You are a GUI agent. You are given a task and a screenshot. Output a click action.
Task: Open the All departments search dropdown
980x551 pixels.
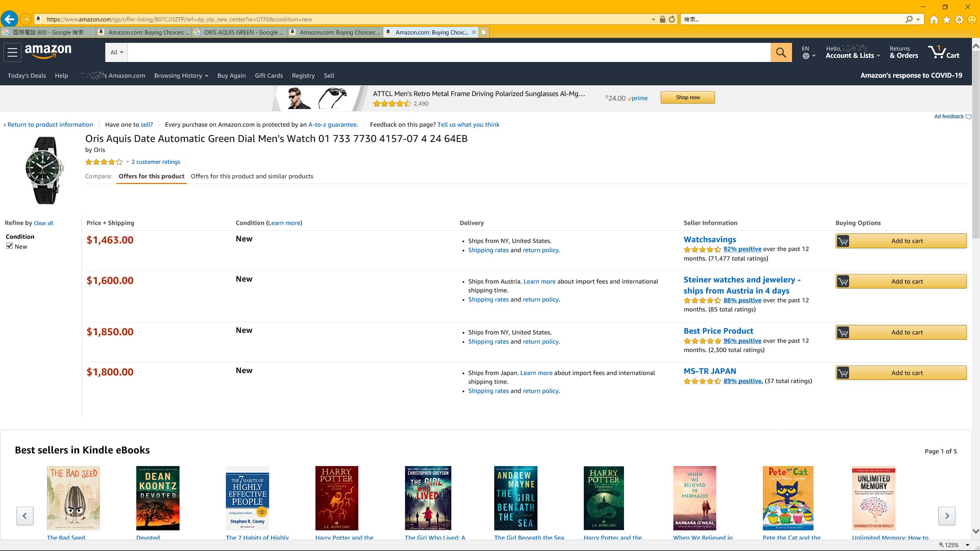point(116,52)
